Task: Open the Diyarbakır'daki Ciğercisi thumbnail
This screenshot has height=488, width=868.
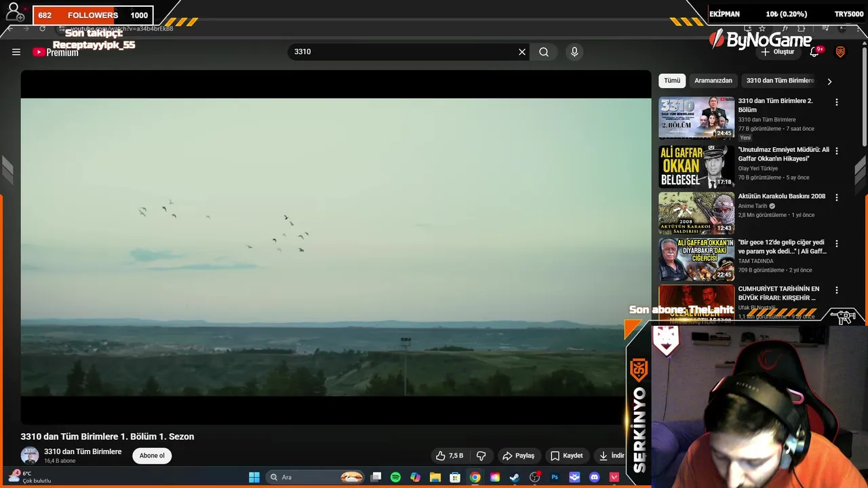Action: pos(696,260)
